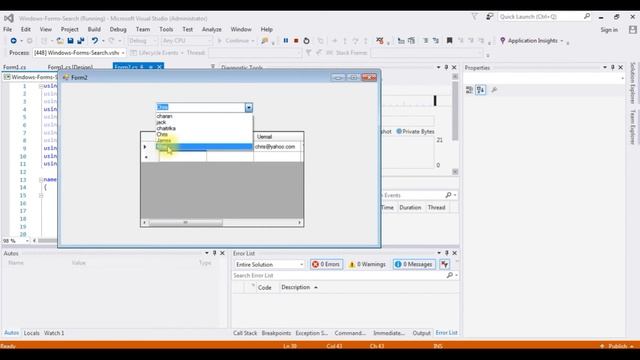The image size is (640, 360).
Task: Click Find in Files toolbar icon
Action: 264,40
